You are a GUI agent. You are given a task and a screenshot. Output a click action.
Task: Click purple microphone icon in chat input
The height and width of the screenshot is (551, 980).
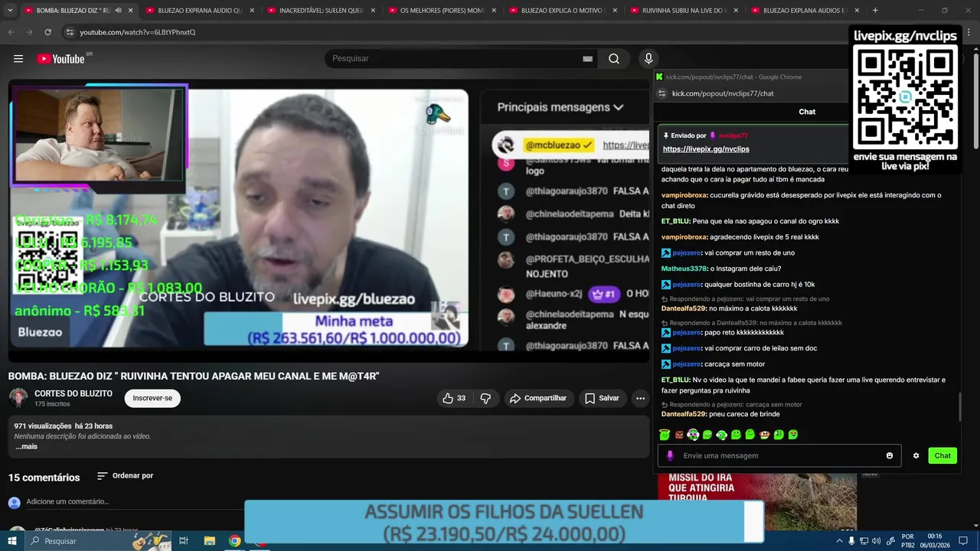tap(671, 456)
